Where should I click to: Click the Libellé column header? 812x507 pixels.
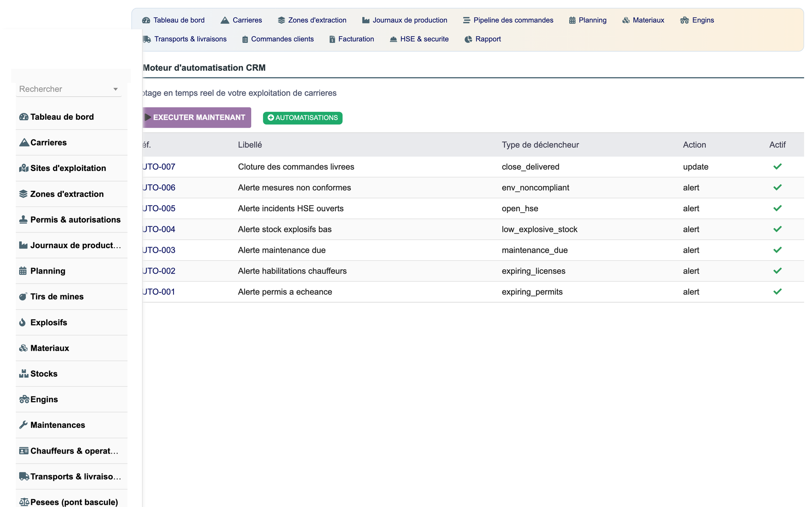tap(250, 145)
